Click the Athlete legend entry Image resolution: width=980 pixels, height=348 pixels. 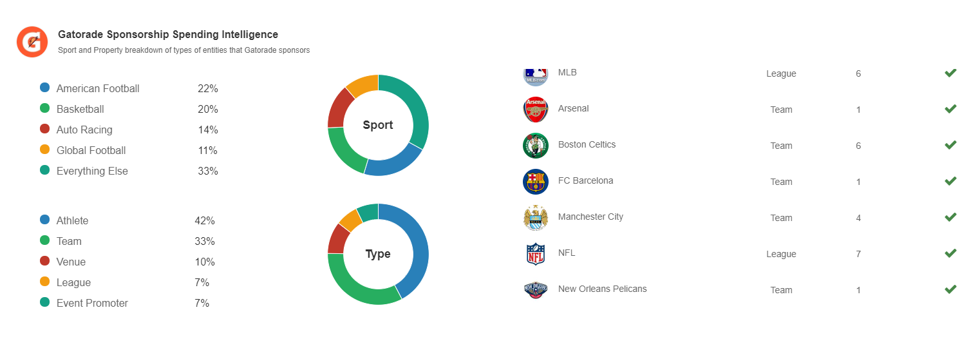coord(73,220)
